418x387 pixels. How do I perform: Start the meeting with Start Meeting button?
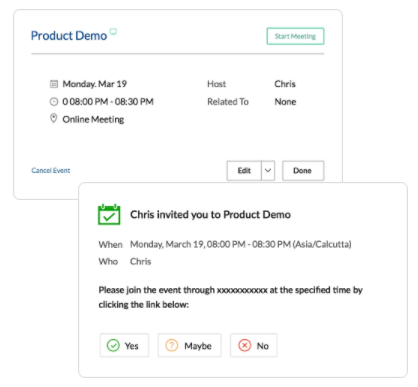click(295, 36)
